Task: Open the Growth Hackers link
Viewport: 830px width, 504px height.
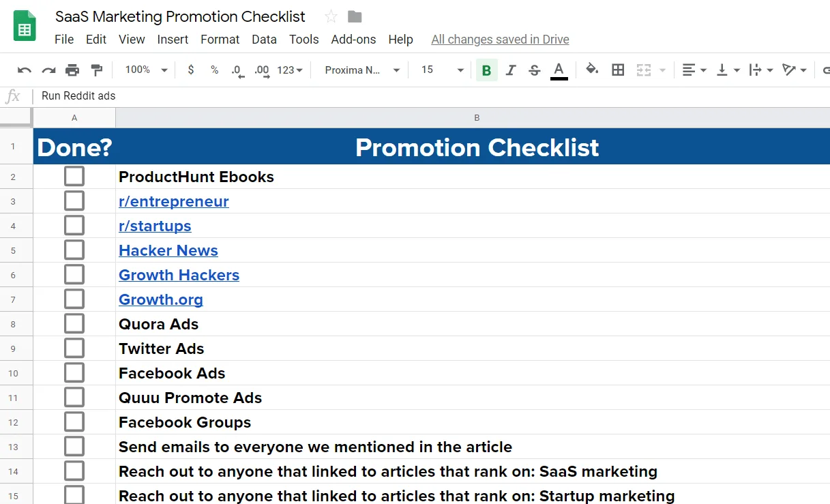Action: [179, 275]
